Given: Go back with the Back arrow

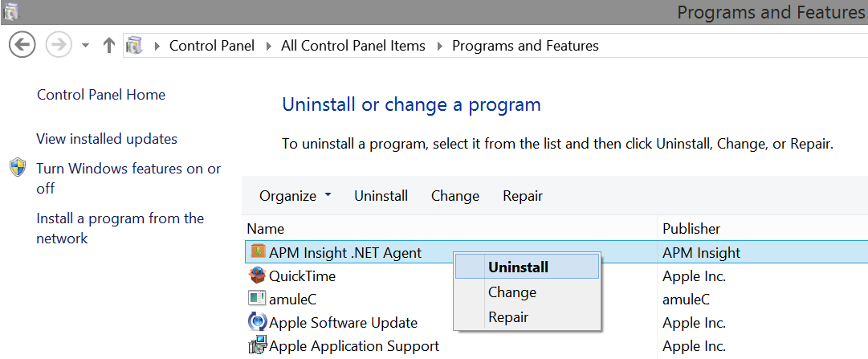Looking at the screenshot, I should (22, 45).
